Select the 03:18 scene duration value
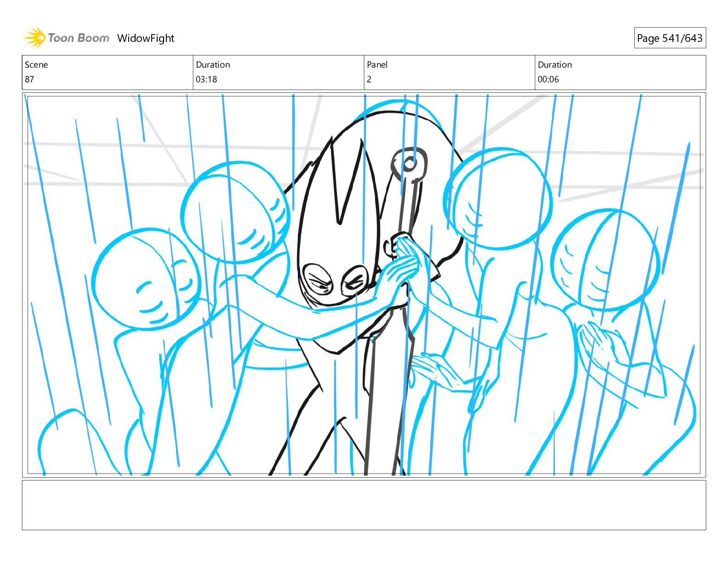This screenshot has height=563, width=728. (206, 79)
